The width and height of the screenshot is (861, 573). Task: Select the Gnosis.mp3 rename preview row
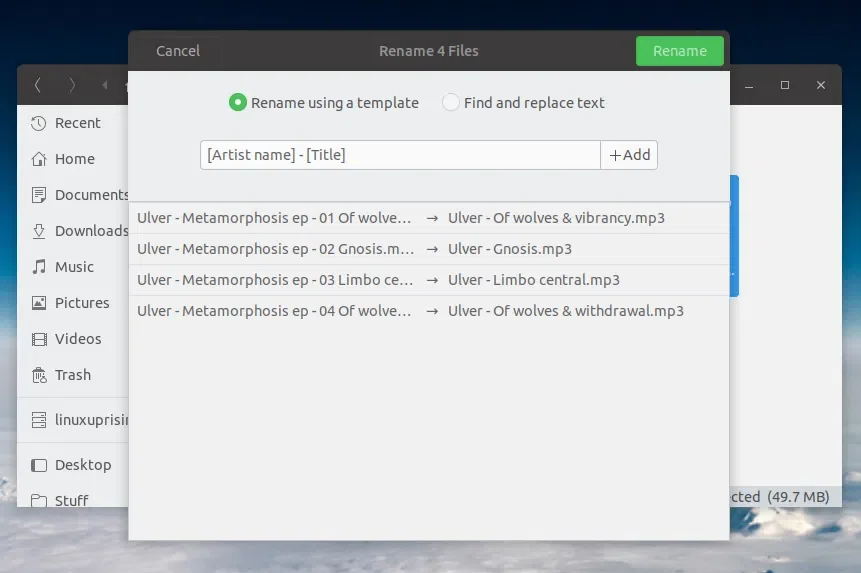click(x=428, y=249)
